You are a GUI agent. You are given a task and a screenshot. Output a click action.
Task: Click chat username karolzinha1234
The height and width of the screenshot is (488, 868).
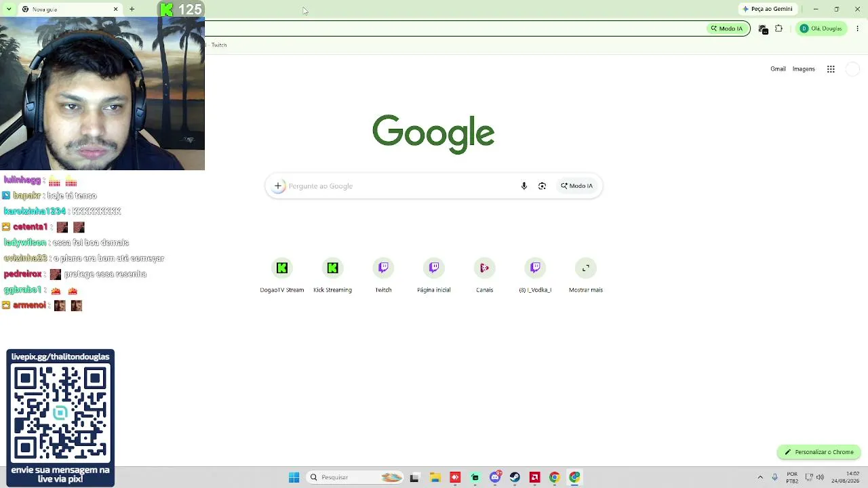[x=35, y=211]
